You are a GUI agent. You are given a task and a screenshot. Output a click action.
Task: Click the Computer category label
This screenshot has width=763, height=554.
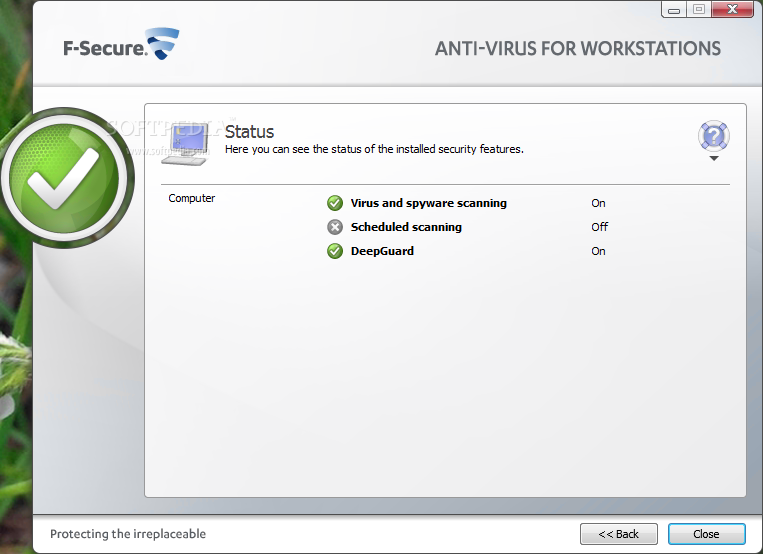(x=192, y=198)
